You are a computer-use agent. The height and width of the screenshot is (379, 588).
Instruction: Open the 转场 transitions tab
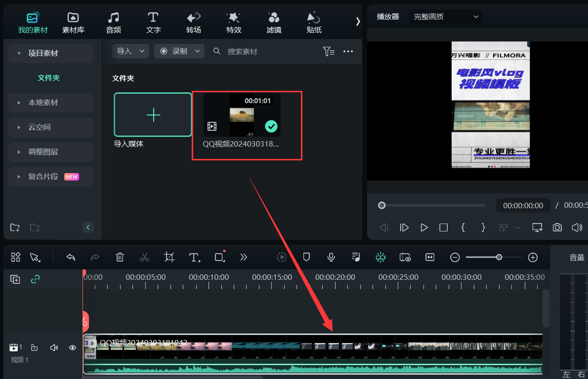(x=194, y=23)
